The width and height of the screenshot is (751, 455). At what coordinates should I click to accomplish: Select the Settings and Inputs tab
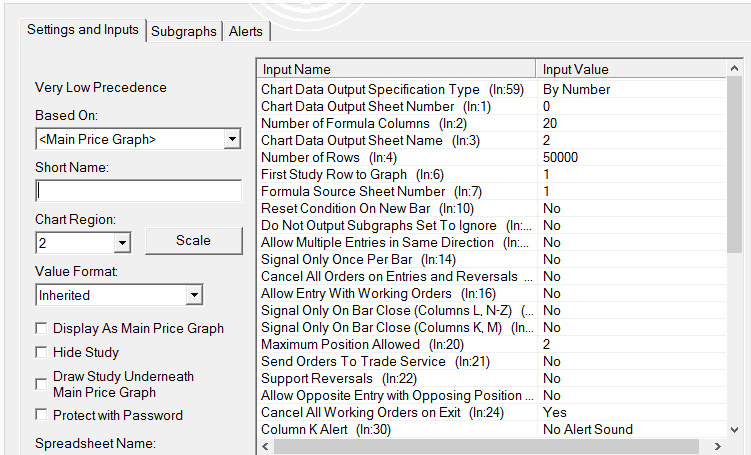83,29
